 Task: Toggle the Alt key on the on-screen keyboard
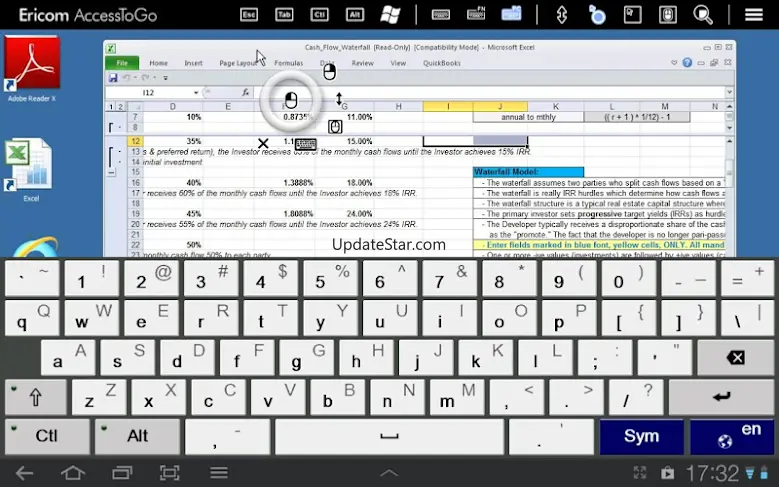tap(137, 436)
